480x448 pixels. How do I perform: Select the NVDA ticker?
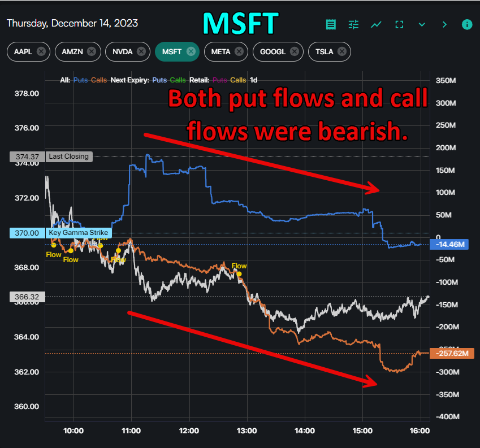[x=123, y=51]
